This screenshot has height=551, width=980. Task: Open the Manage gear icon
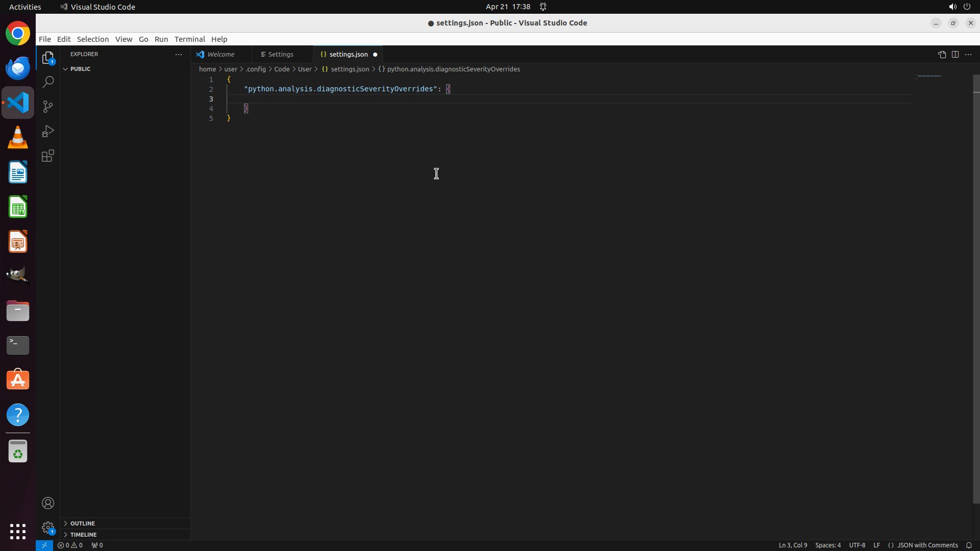[48, 527]
